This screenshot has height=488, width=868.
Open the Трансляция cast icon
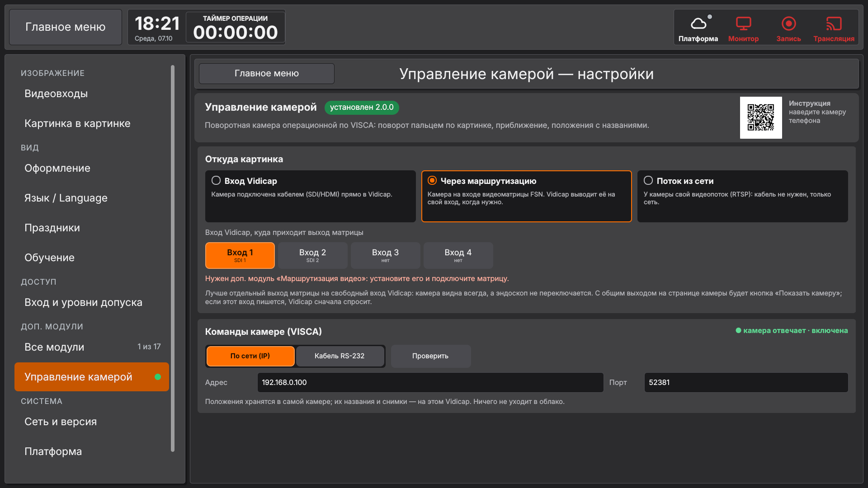(x=834, y=28)
